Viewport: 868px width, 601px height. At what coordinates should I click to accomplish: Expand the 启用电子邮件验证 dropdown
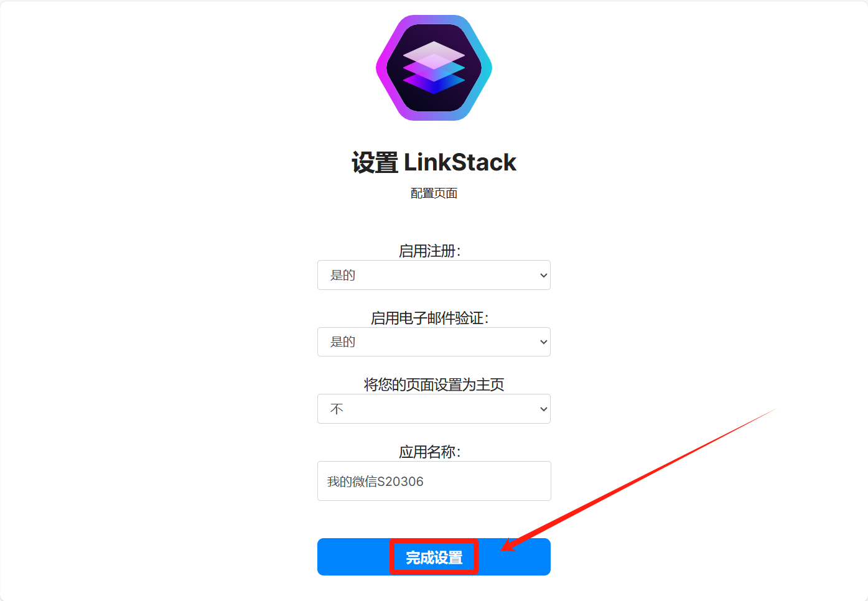(x=434, y=342)
